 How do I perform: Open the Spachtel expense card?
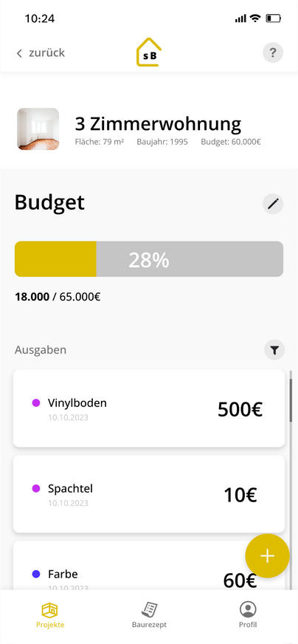coord(148,494)
